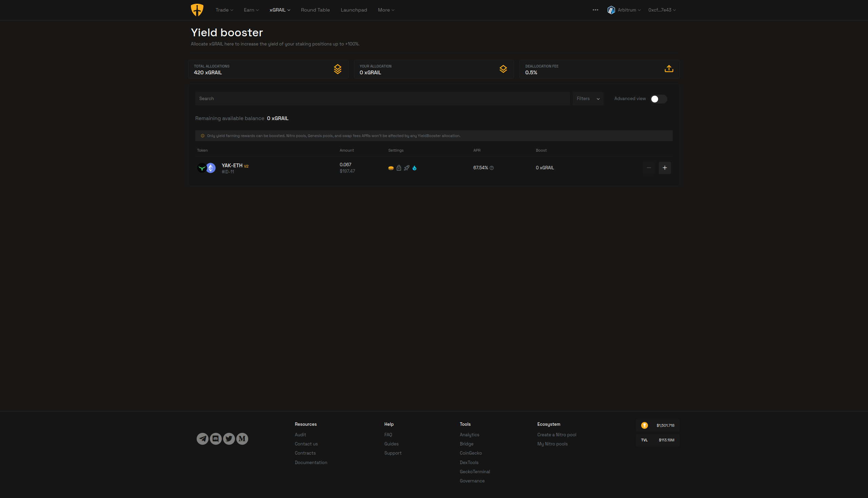Screen dimensions: 868x498
Task: Open the Guides link
Action: [x=391, y=444]
